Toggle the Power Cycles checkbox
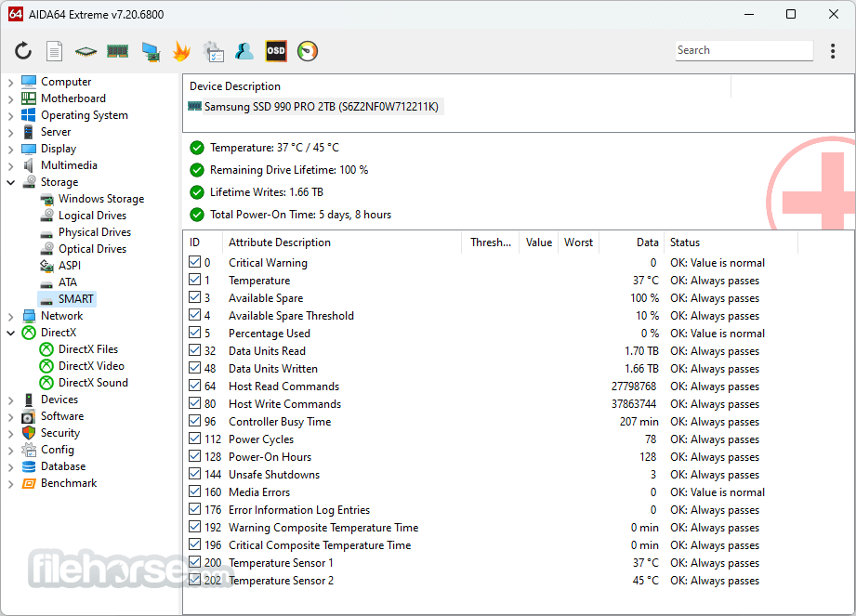Viewport: 856px width, 616px height. (195, 439)
